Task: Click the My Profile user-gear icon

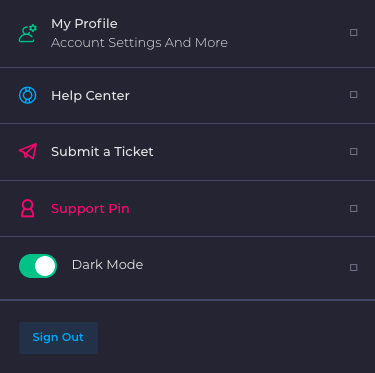Action: 28,33
